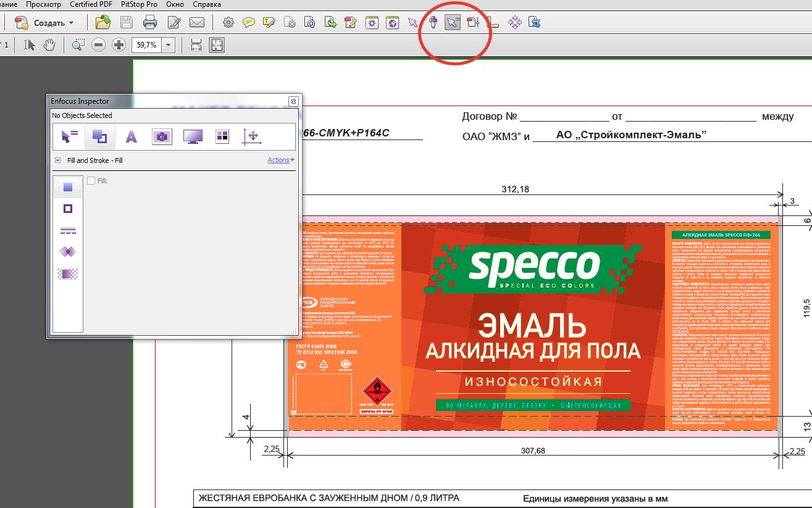Screen dimensions: 812x508
Task: Choose the Hand pan tool
Action: 49,44
